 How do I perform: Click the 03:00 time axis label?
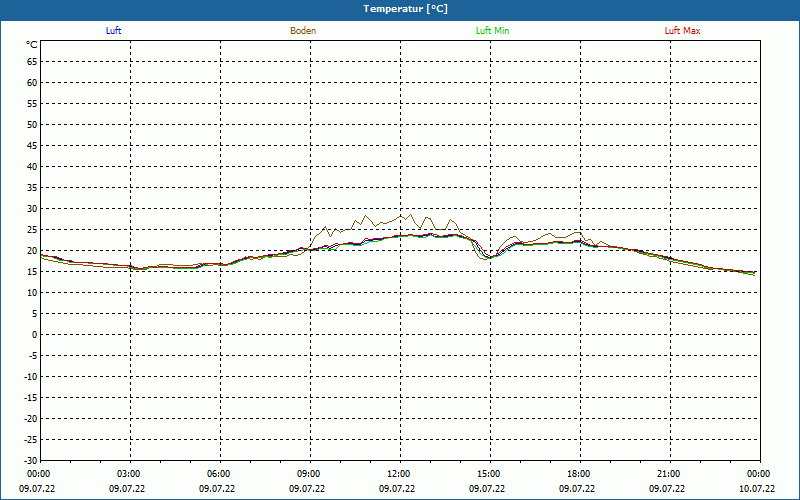131,474
